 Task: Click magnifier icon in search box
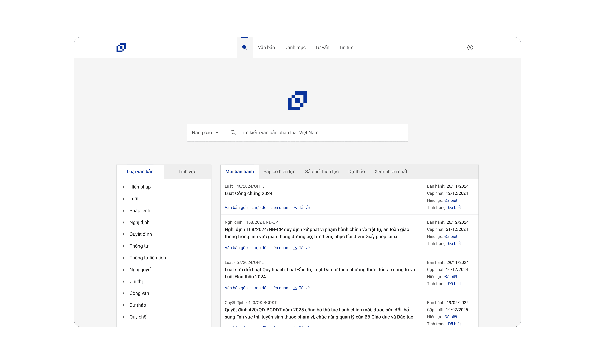pos(233,133)
